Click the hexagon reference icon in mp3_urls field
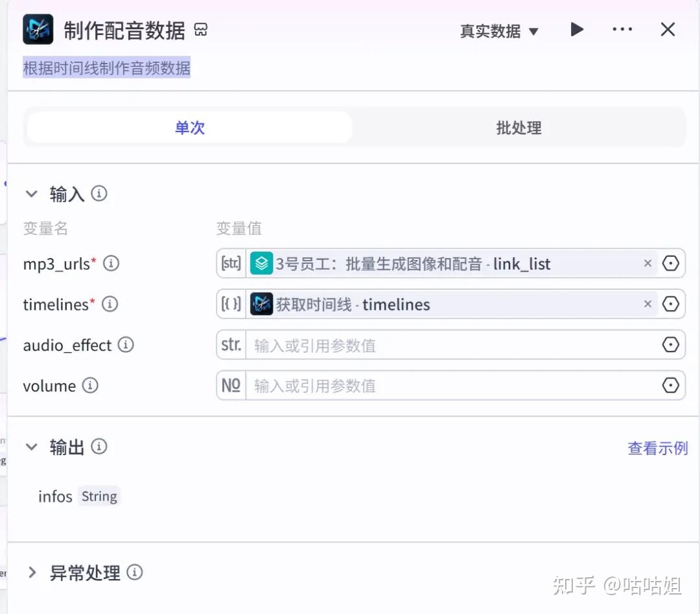This screenshot has width=700, height=614. point(671,264)
